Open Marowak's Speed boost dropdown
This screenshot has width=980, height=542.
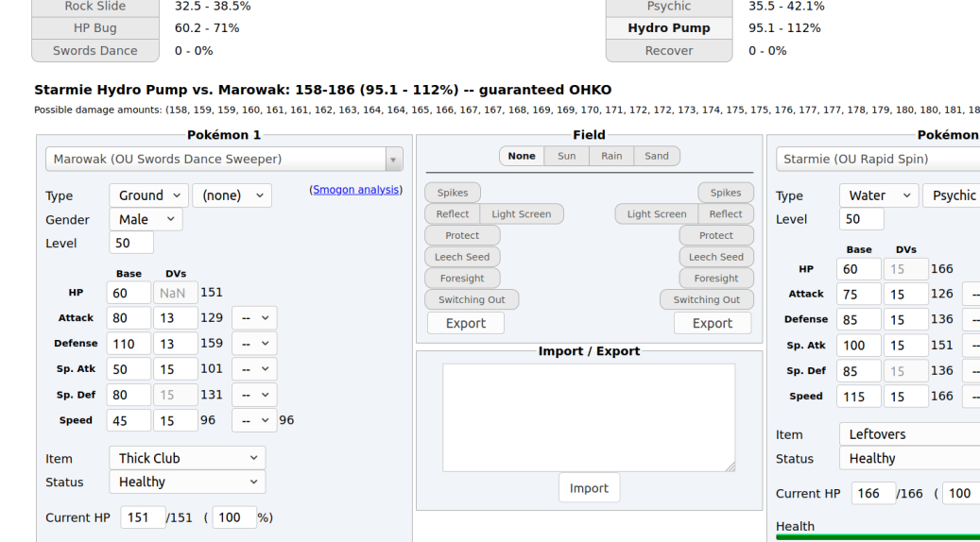tap(254, 420)
